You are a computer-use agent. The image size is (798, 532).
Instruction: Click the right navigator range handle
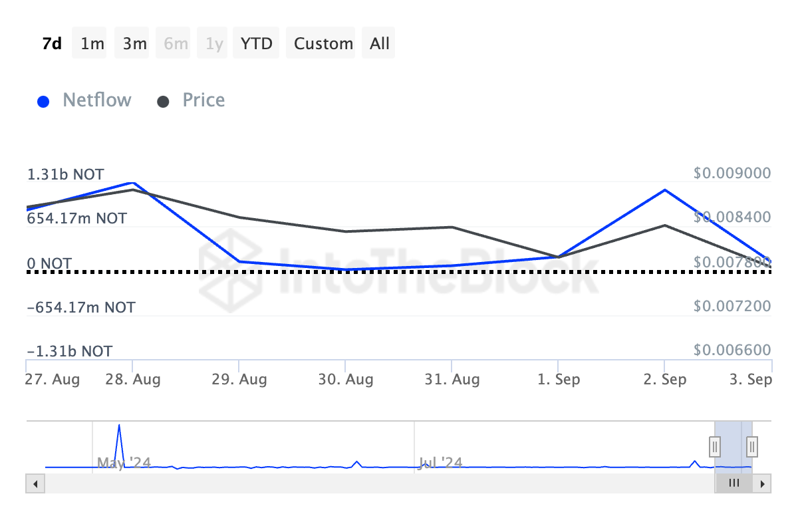click(752, 446)
